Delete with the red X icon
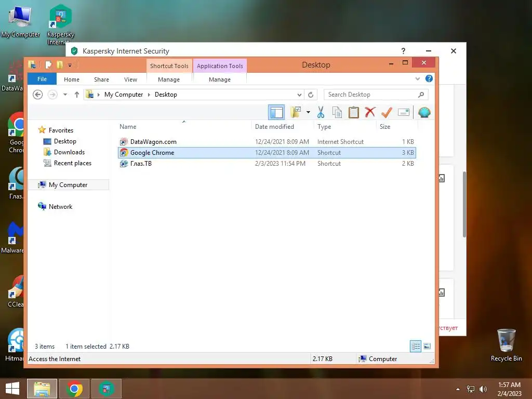The height and width of the screenshot is (399, 532). (x=370, y=112)
